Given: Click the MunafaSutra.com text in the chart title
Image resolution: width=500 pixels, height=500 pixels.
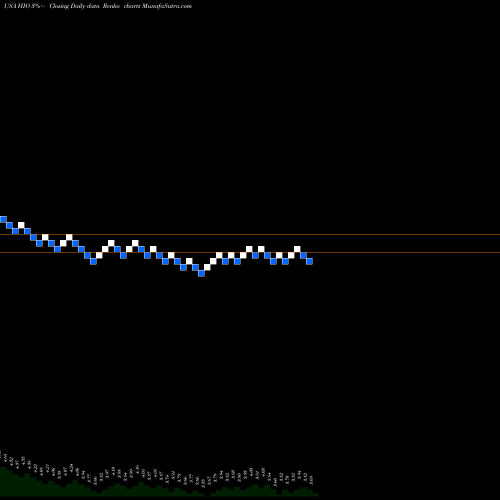Looking at the screenshot, I should point(167,6).
